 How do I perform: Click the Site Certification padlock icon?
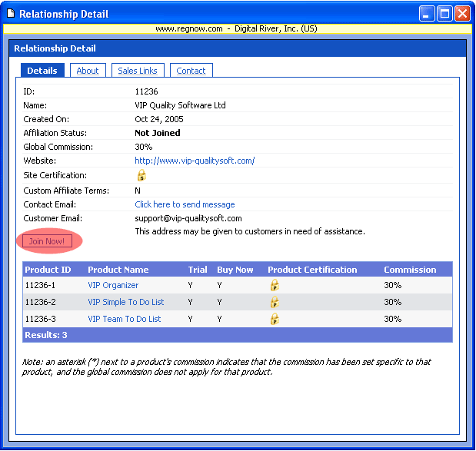tap(141, 175)
